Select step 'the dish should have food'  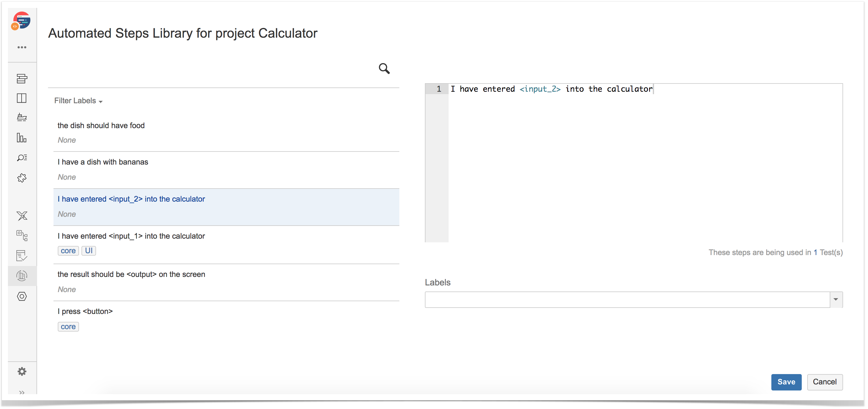click(x=226, y=133)
